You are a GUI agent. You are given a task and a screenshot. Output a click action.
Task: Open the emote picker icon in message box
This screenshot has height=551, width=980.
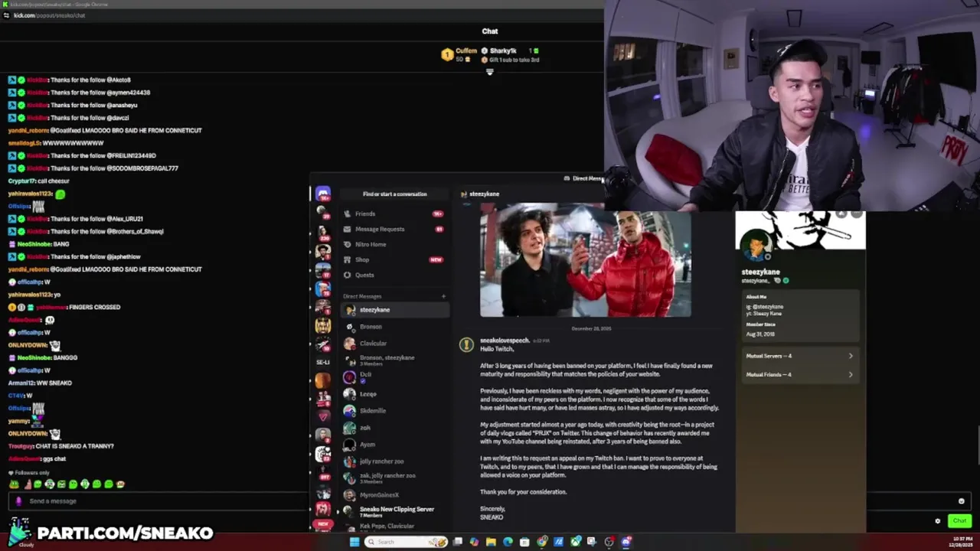point(962,501)
